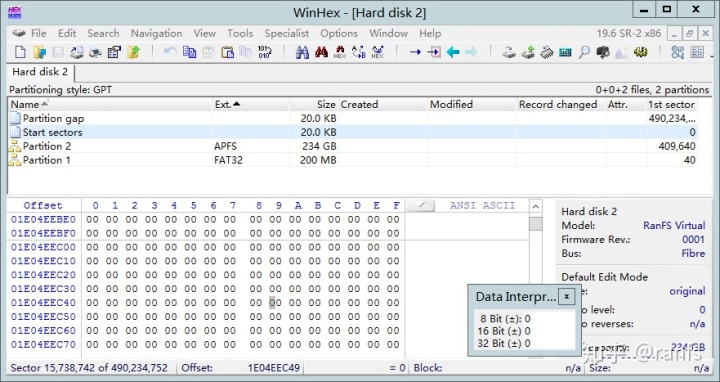Sort by the Created column header

pos(383,104)
